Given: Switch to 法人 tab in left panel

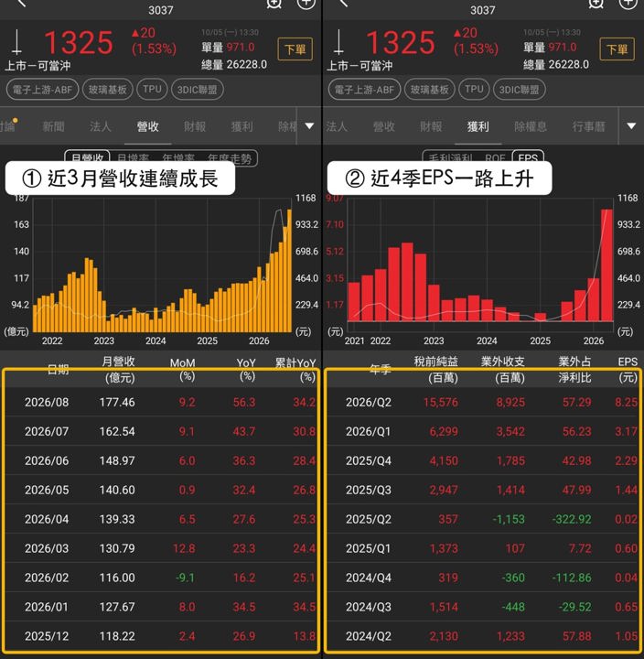Looking at the screenshot, I should (x=101, y=126).
